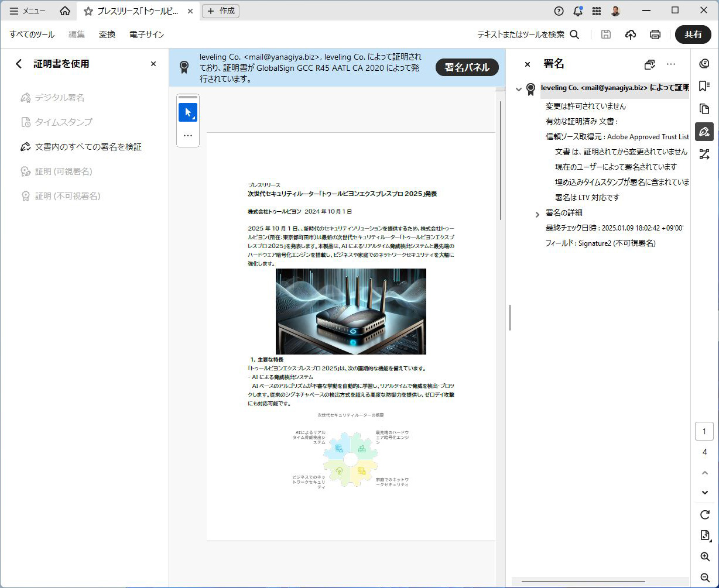The height and width of the screenshot is (588, 719).
Task: Click 現在のユーザーによって署名されています
Action: [x=615, y=167]
